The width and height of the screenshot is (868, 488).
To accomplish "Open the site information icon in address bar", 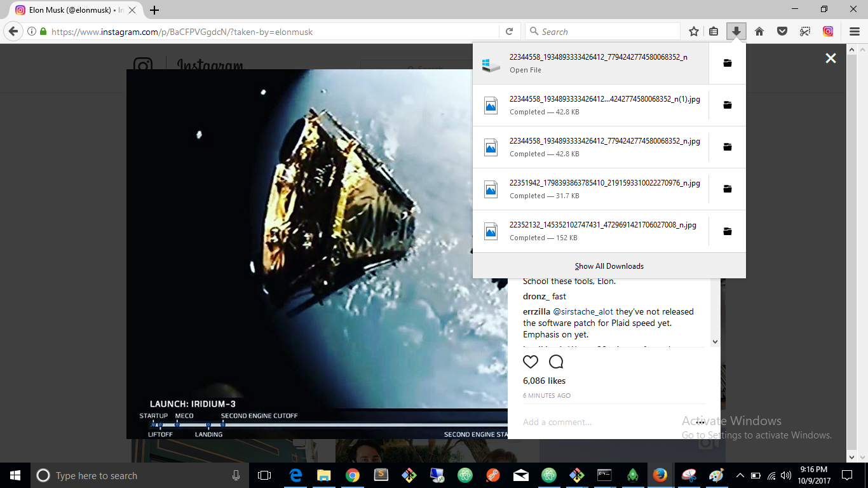I will pos(31,31).
